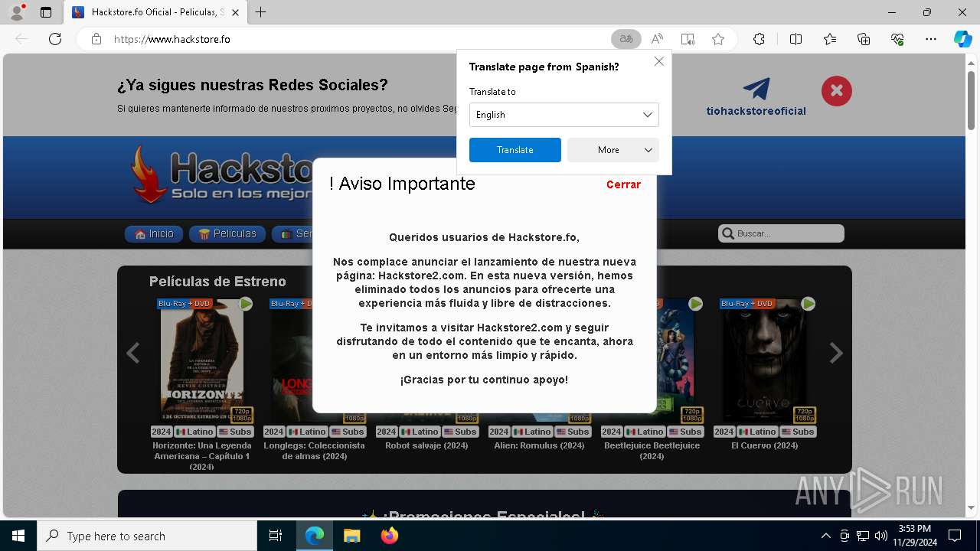Screen dimensions: 980x551
Task: Open the Peliculas menu item
Action: point(227,234)
